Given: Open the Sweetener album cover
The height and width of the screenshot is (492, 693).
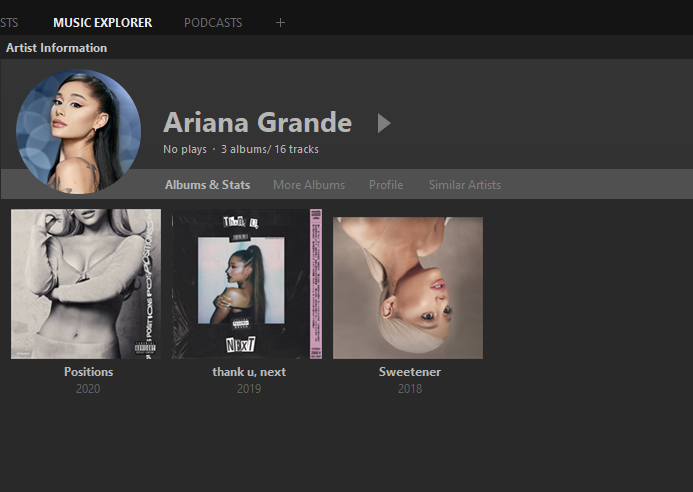Looking at the screenshot, I should 408,288.
